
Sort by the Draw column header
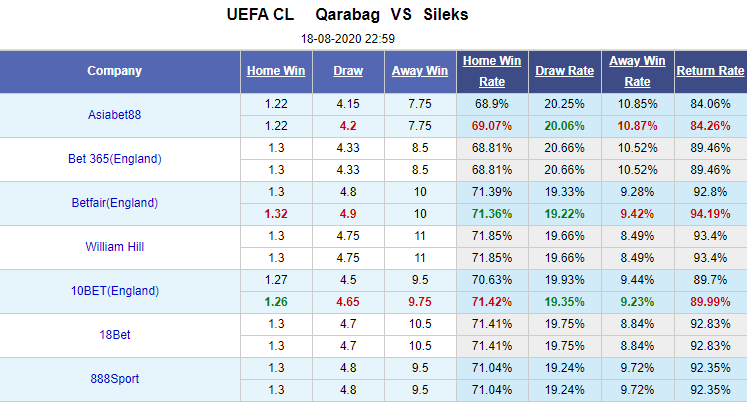(x=348, y=71)
